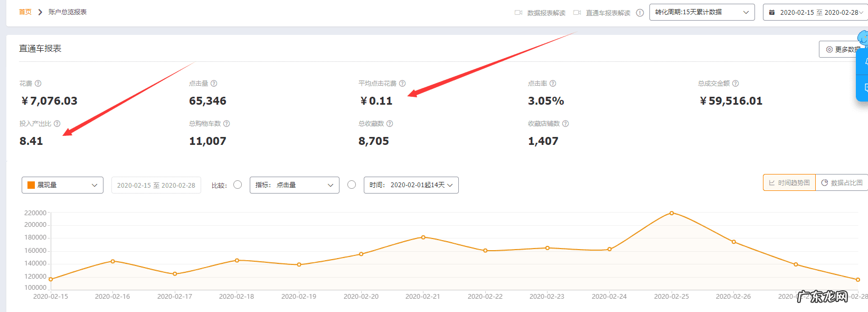The width and height of the screenshot is (868, 312).
Task: Open the 转化周期:15天累计数据 dropdown
Action: pyautogui.click(x=702, y=12)
